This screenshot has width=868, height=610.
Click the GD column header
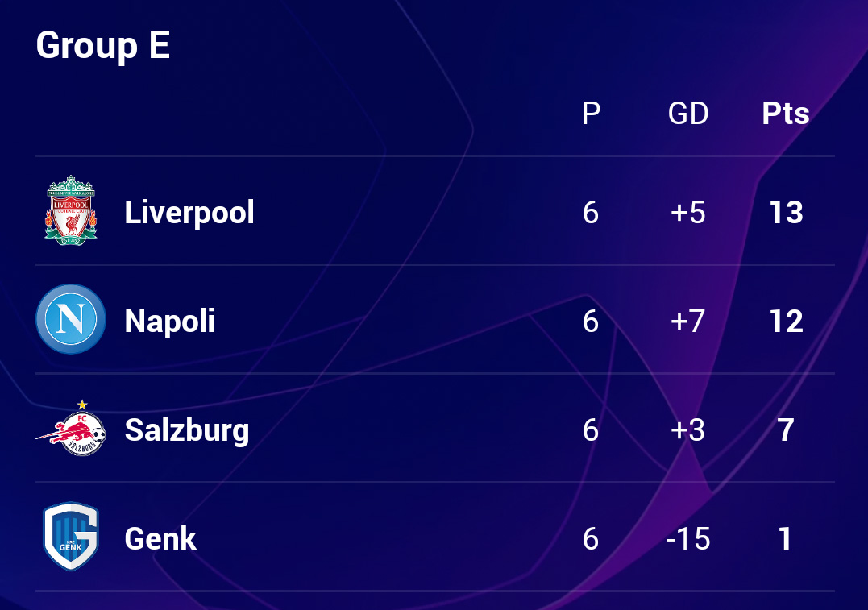point(688,114)
